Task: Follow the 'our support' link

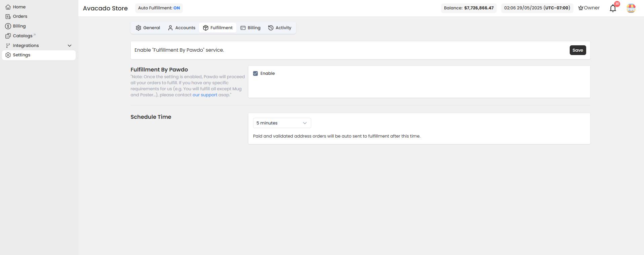Action: [205, 95]
